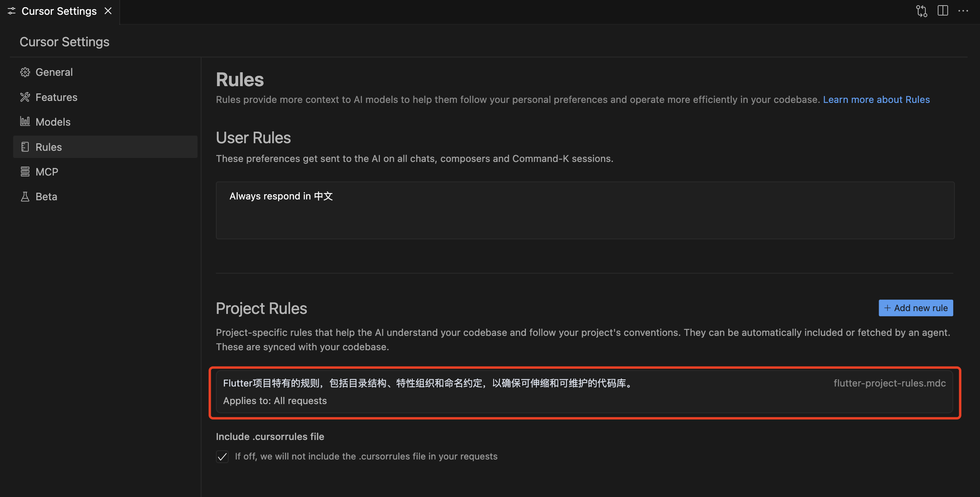Image resolution: width=980 pixels, height=497 pixels.
Task: Uncheck the Include .cursorrules file checkbox
Action: point(222,456)
